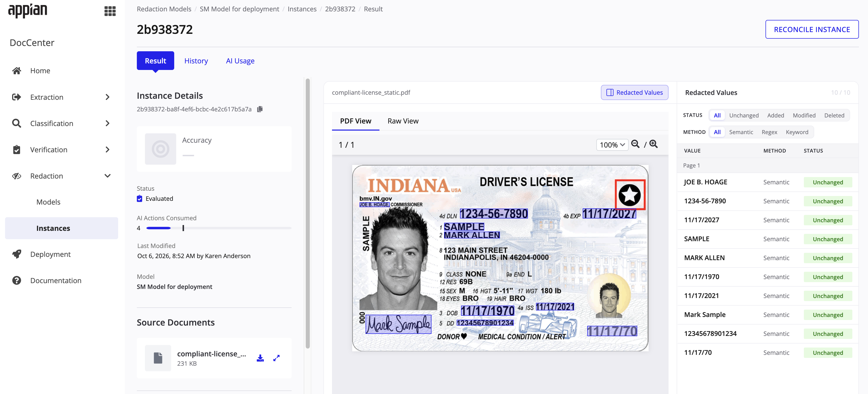Click the Documentation question-mark icon
Screen dimensions: 868x394
tap(16, 280)
